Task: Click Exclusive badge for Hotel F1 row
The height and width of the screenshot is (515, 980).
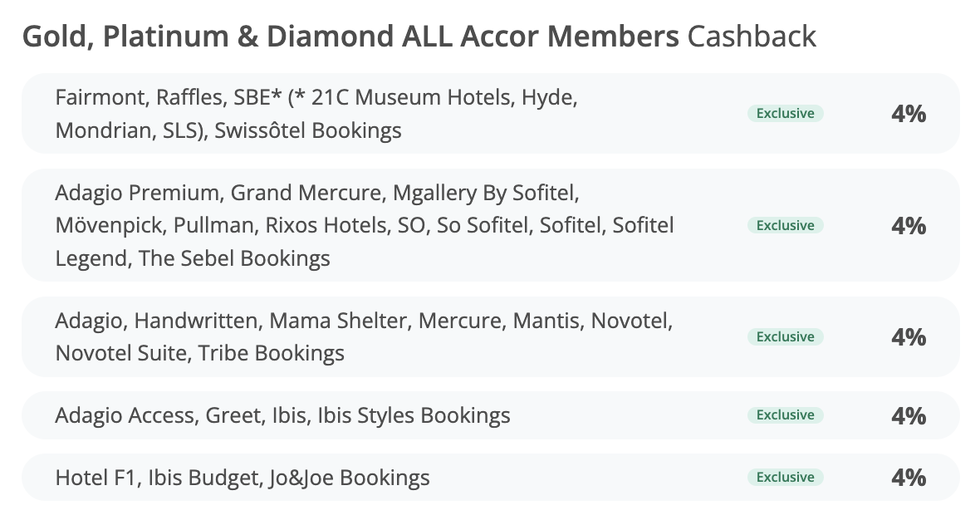Action: coord(785,477)
